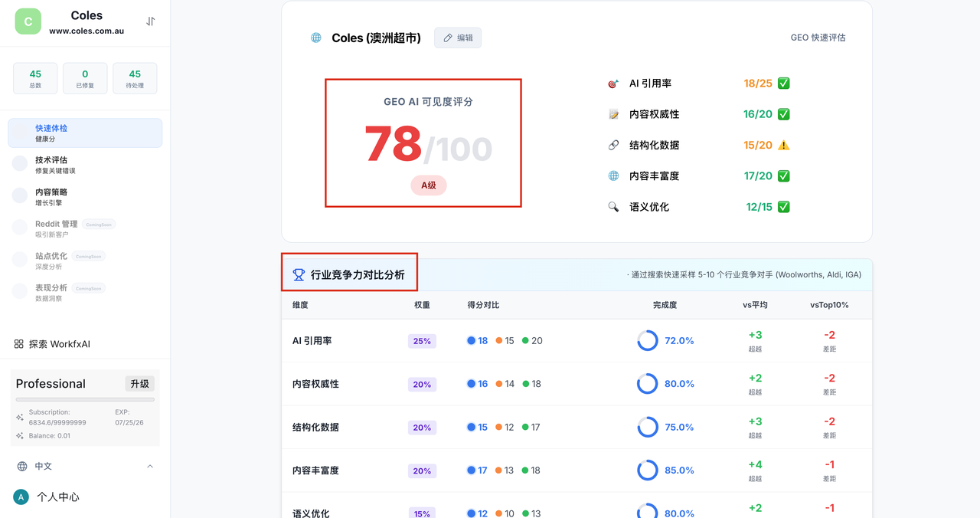Click the AI 引用率 target icon
980x518 pixels.
coord(613,84)
